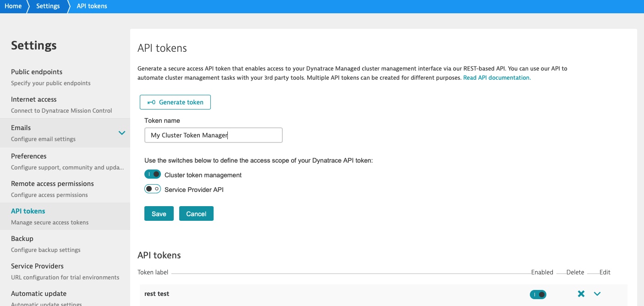
Task: Open the Read API documentation link
Action: [497, 78]
